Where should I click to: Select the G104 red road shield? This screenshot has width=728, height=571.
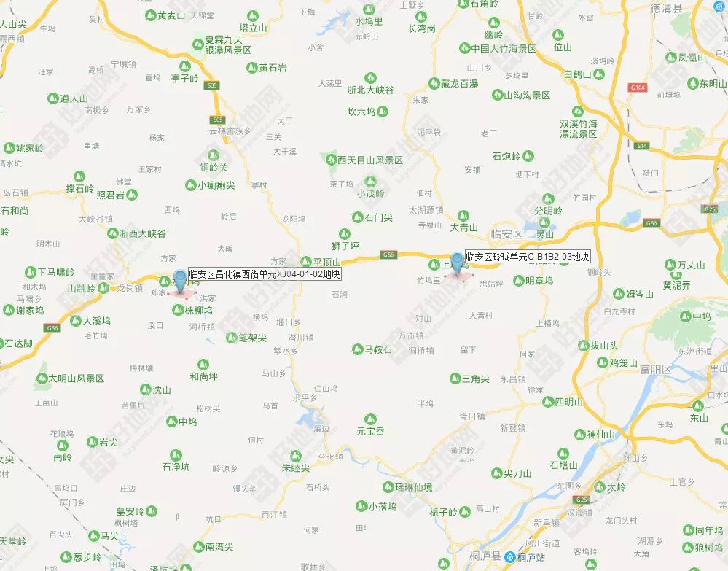click(x=638, y=88)
